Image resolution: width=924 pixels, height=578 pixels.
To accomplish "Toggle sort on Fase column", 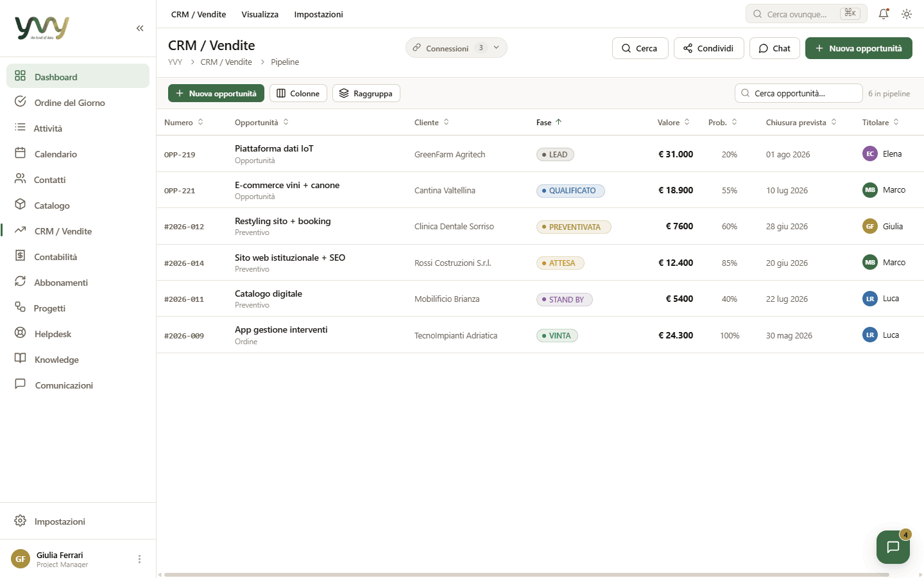I will 549,122.
